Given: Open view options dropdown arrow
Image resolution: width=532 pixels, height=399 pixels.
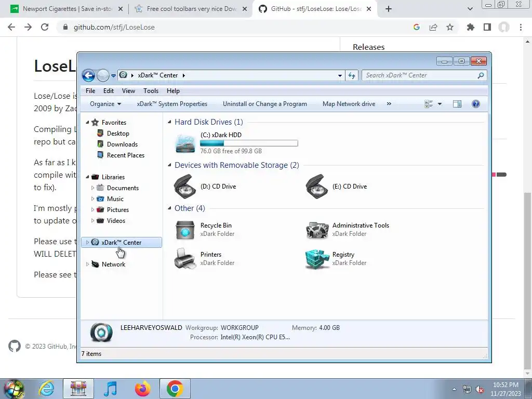Looking at the screenshot, I should [x=440, y=104].
